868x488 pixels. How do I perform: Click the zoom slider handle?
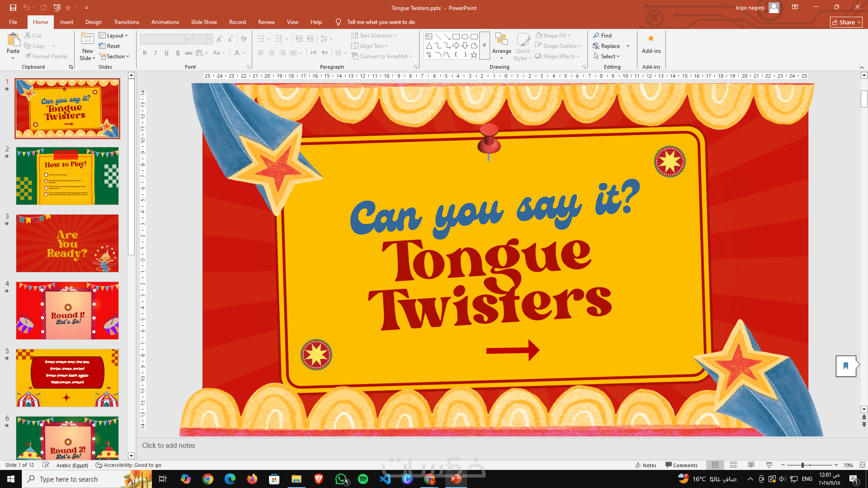(x=802, y=465)
